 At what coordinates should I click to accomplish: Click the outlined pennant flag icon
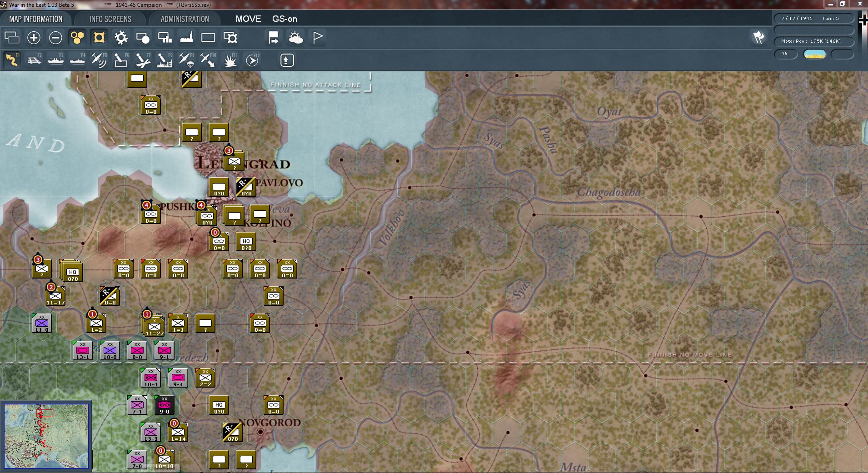[x=318, y=37]
